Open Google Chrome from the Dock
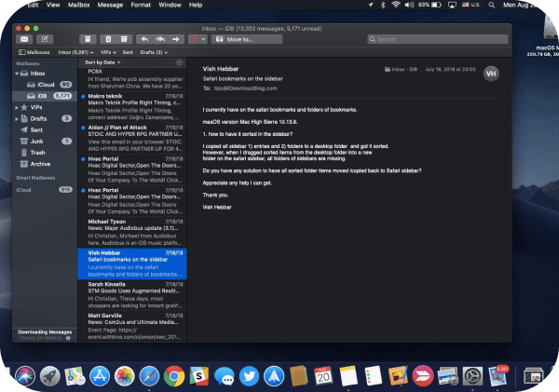559x392 pixels. (174, 376)
